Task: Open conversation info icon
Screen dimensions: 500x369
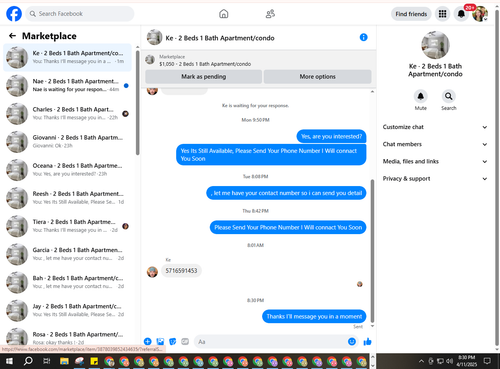Action: (x=363, y=37)
